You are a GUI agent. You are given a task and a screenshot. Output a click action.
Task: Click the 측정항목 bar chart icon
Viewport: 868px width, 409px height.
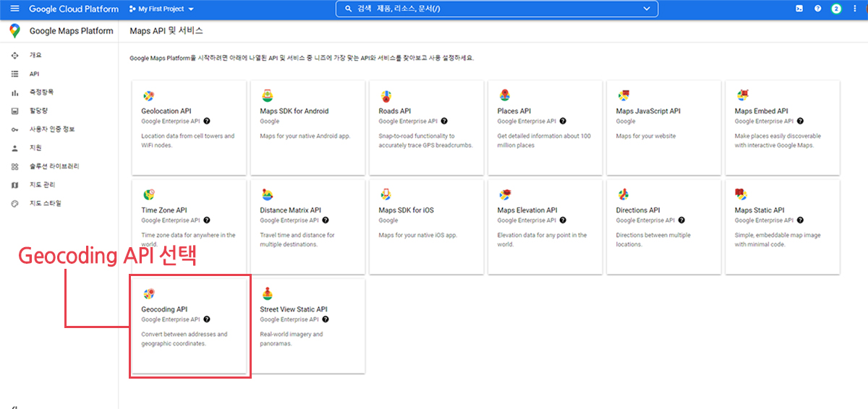coord(14,92)
